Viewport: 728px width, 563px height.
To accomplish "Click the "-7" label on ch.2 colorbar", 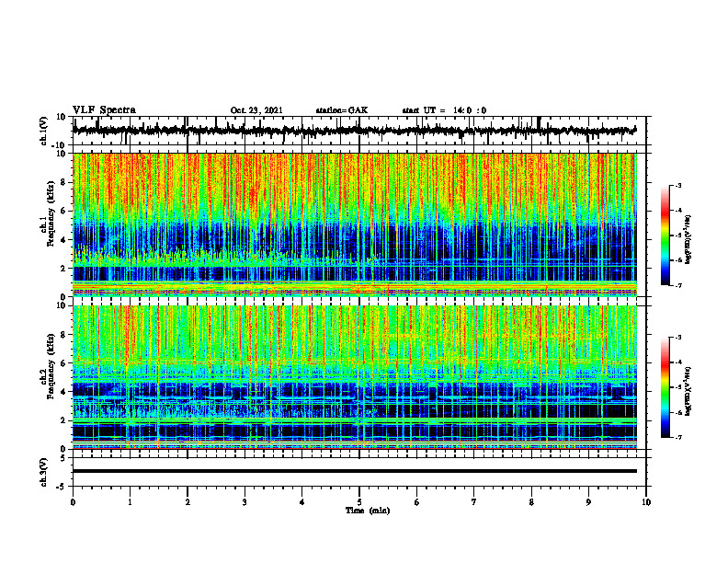I will coord(678,438).
